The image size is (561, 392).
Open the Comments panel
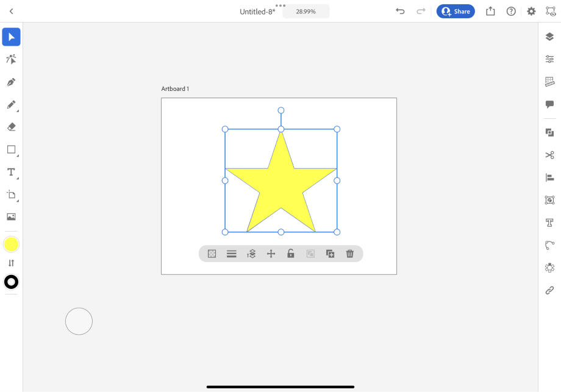(x=549, y=104)
